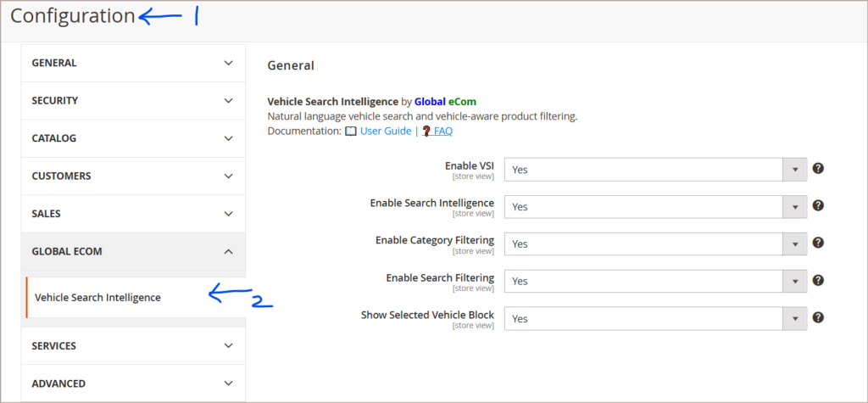Show help for Show Selected Vehicle Block
The height and width of the screenshot is (403, 868).
tap(818, 317)
